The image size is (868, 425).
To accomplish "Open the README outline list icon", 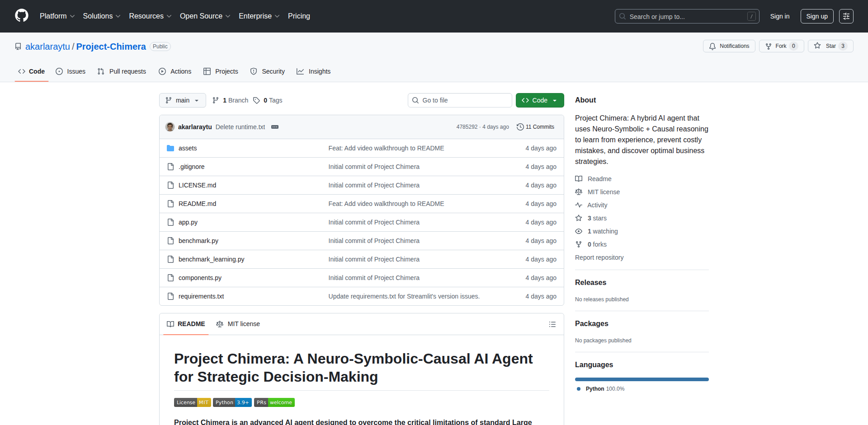I will point(552,324).
